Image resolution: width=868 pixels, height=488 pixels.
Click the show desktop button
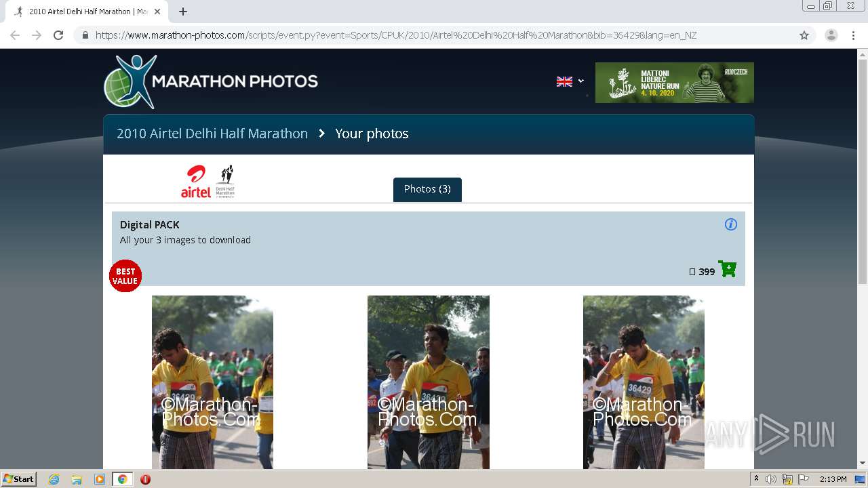pyautogui.click(x=861, y=479)
